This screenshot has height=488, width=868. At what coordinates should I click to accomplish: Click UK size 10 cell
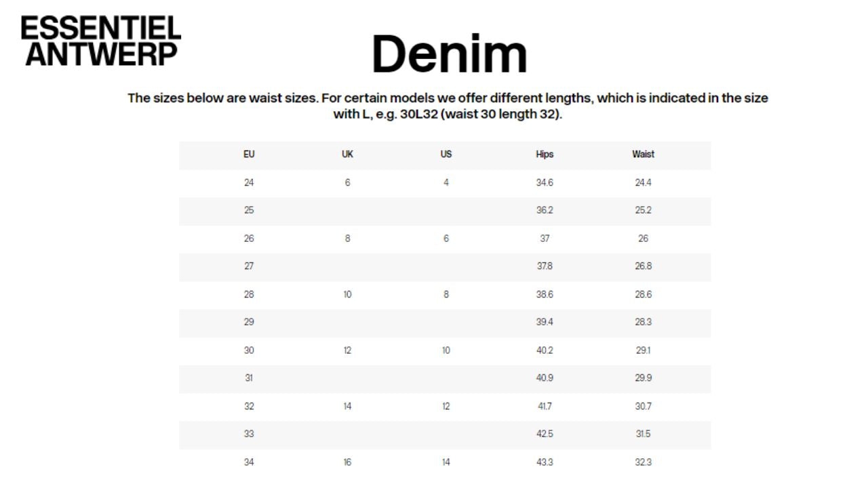347,295
